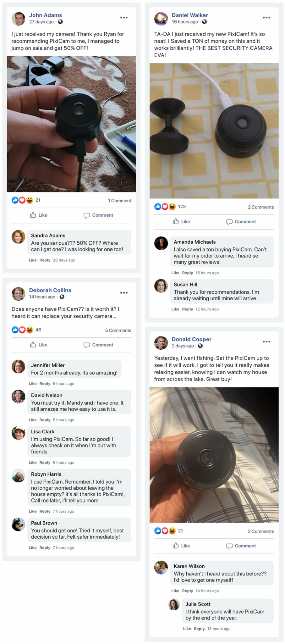Like Jennifer Miller's comment
Viewport: 285px width, 644px height.
[32, 384]
